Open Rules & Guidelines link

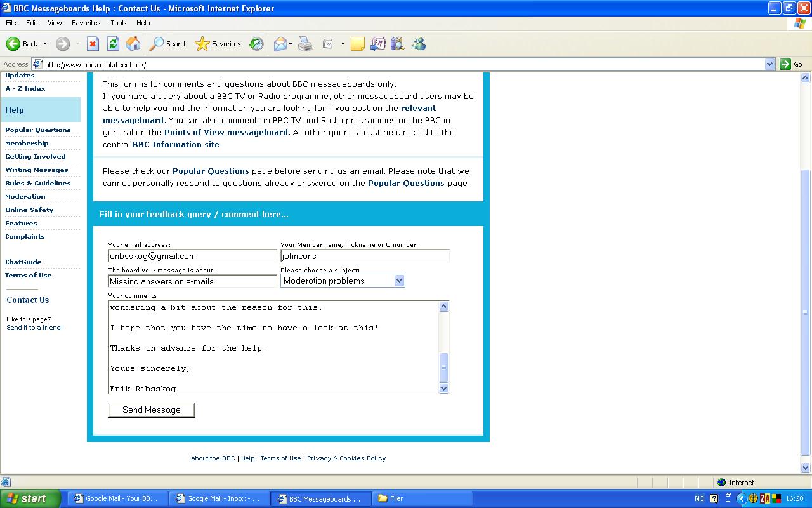click(x=38, y=183)
